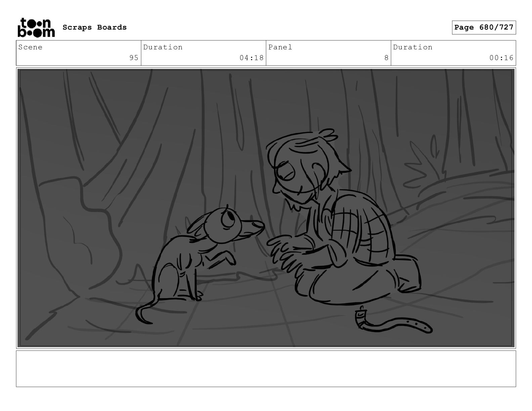
Task: Click the empty notes box below panel
Action: (266, 369)
